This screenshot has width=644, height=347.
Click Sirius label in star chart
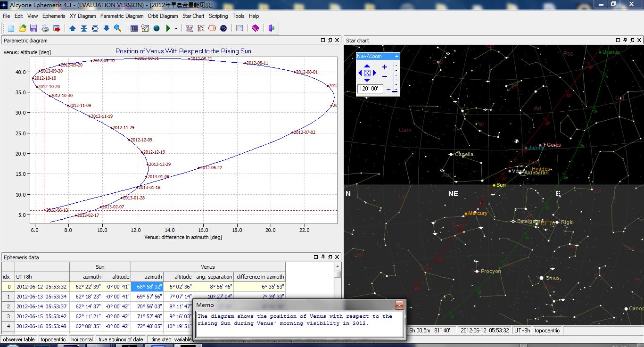click(x=553, y=278)
